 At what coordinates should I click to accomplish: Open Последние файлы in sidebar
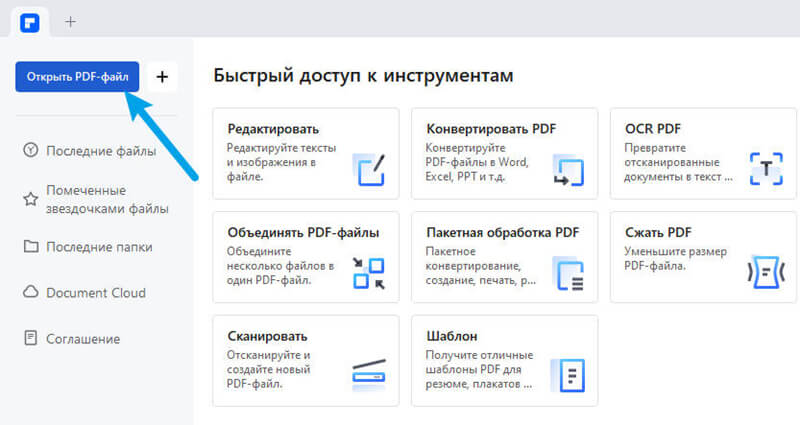point(100,151)
